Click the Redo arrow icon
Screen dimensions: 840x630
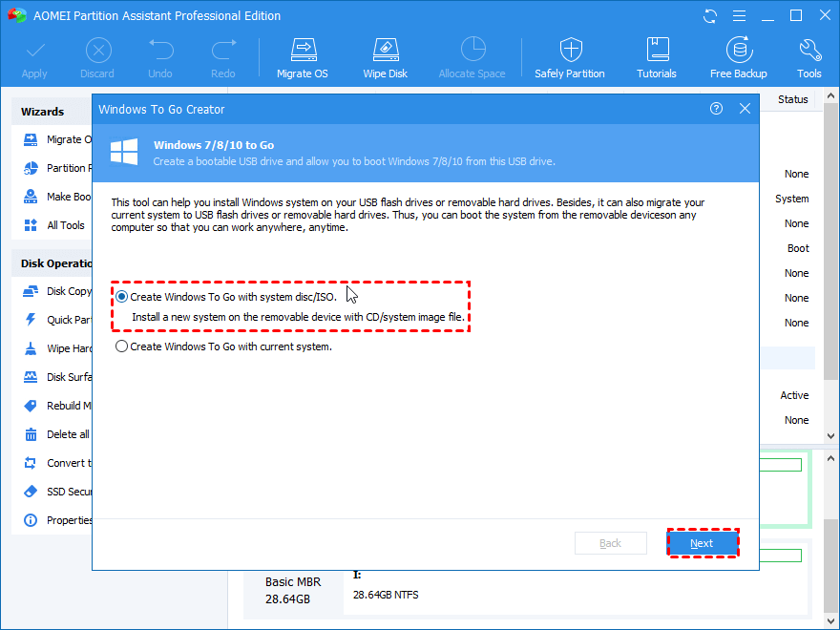[x=223, y=50]
